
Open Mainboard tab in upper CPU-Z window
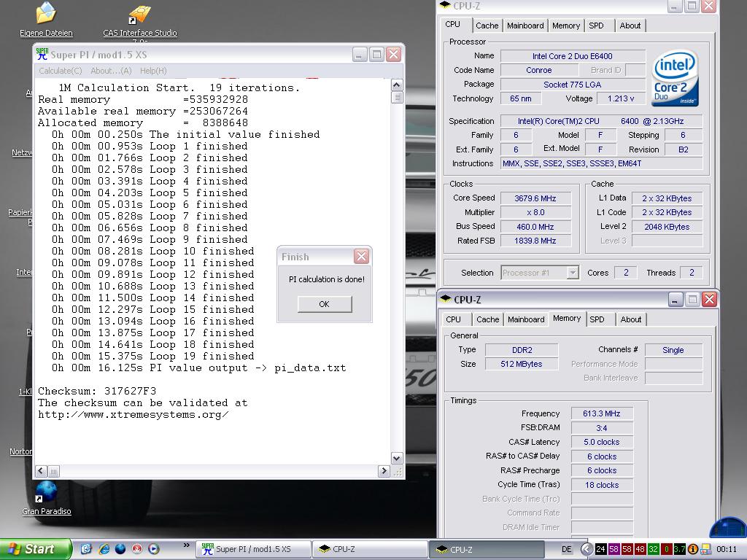[x=525, y=26]
